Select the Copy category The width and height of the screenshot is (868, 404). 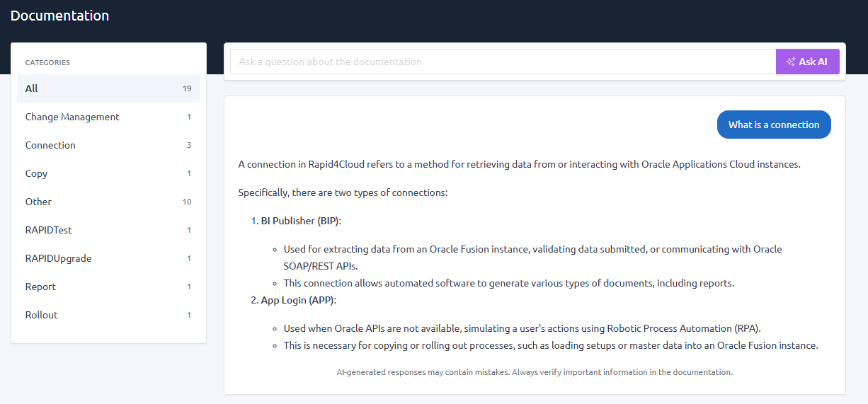click(x=108, y=173)
